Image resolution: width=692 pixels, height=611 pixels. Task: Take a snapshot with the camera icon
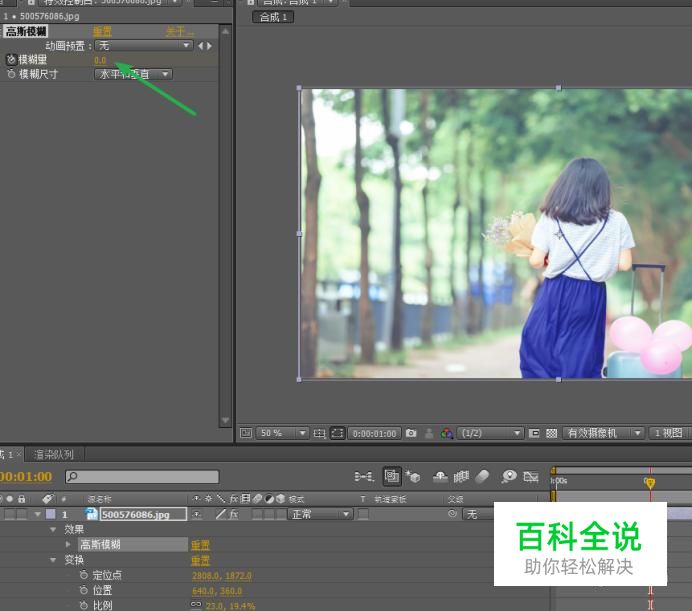pyautogui.click(x=411, y=433)
